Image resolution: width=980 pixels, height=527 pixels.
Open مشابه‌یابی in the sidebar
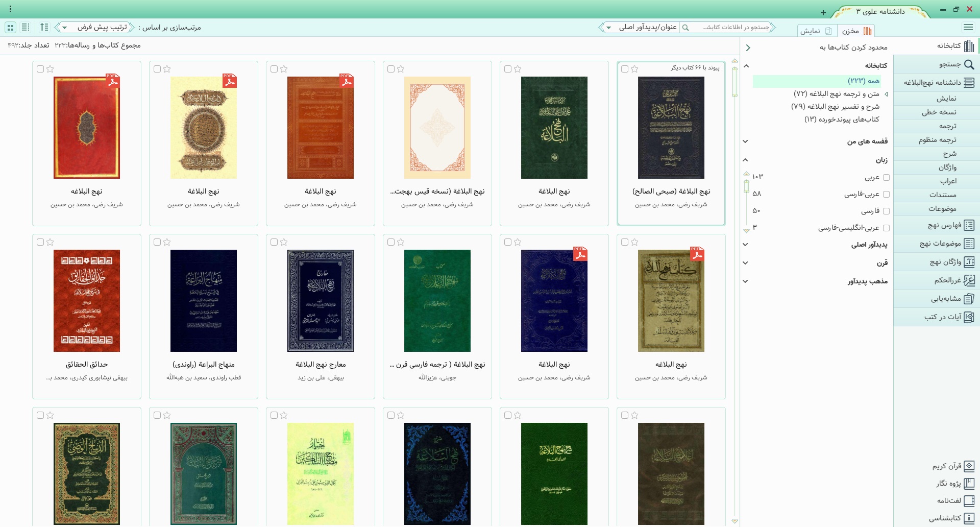937,299
